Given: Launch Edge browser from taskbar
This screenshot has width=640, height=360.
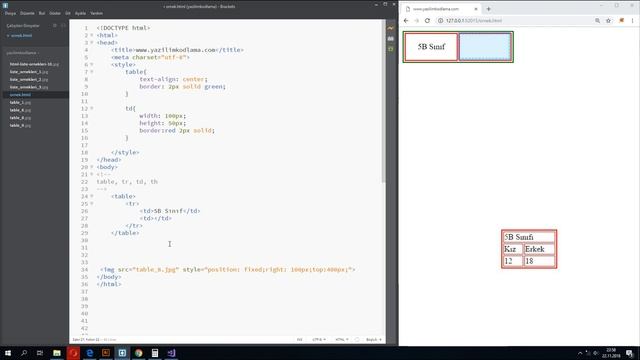Looking at the screenshot, I should click(89, 353).
